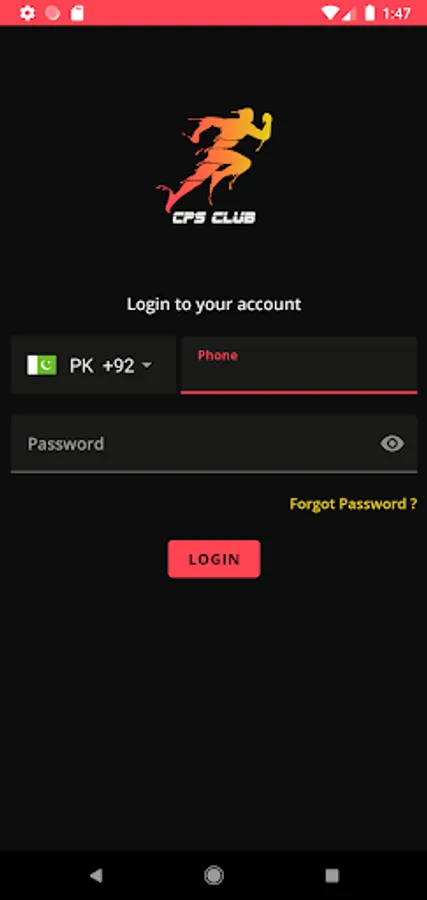Tap the 1:47 clock in status bar
427x900 pixels.
click(397, 13)
